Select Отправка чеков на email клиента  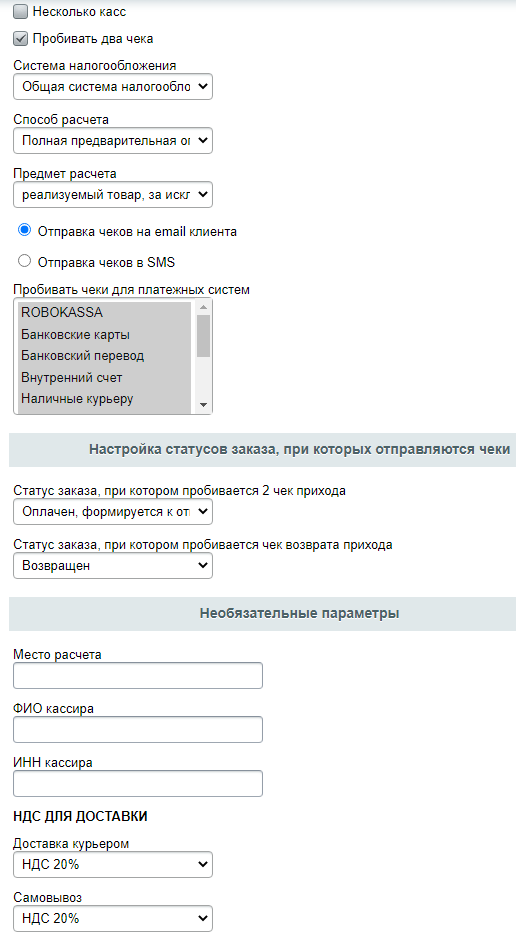pyautogui.click(x=25, y=230)
